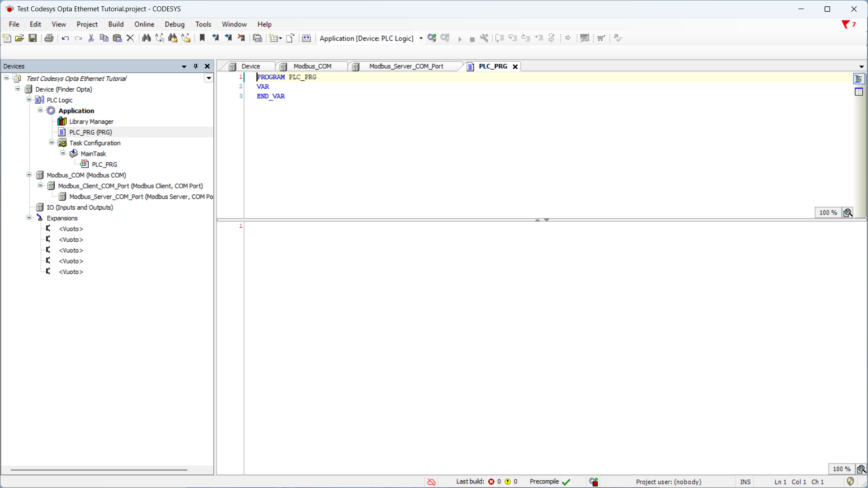Click the Devices panel horizontal scrollbar
The image size is (868, 488).
click(99, 470)
